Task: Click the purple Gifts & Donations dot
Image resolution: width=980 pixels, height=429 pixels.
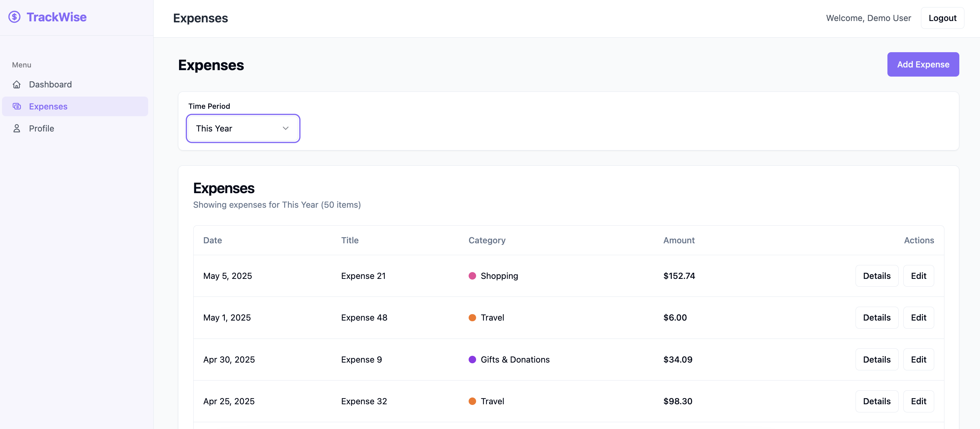Action: pyautogui.click(x=472, y=360)
